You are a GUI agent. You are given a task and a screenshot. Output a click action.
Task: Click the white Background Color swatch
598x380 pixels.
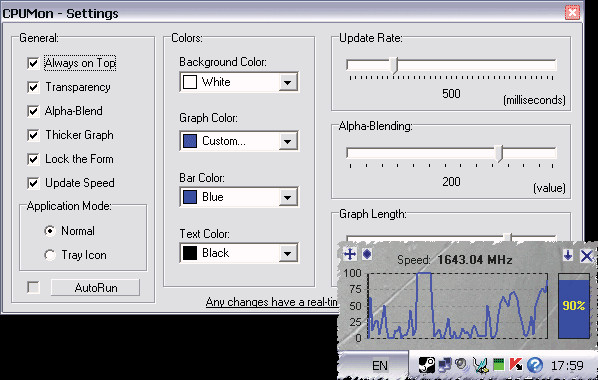(190, 82)
